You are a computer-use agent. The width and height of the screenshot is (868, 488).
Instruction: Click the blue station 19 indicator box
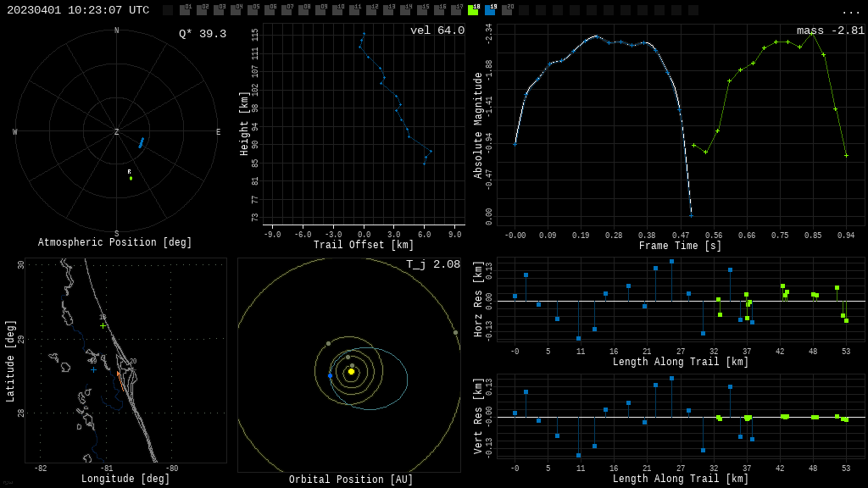click(x=490, y=10)
